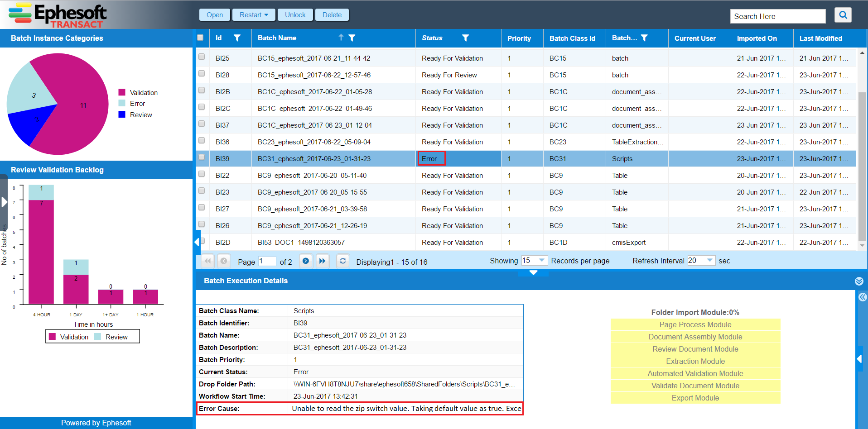
Task: Toggle grid split down-arrow handle
Action: point(533,272)
